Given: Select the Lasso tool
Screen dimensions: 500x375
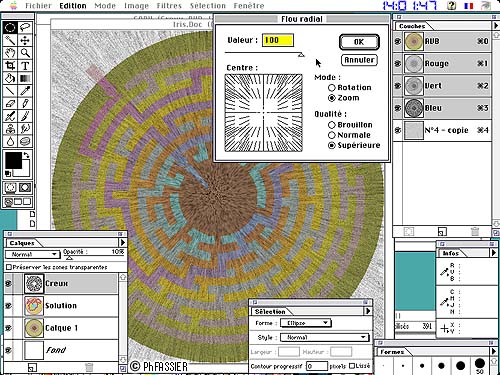Looking at the screenshot, I should (25, 27).
